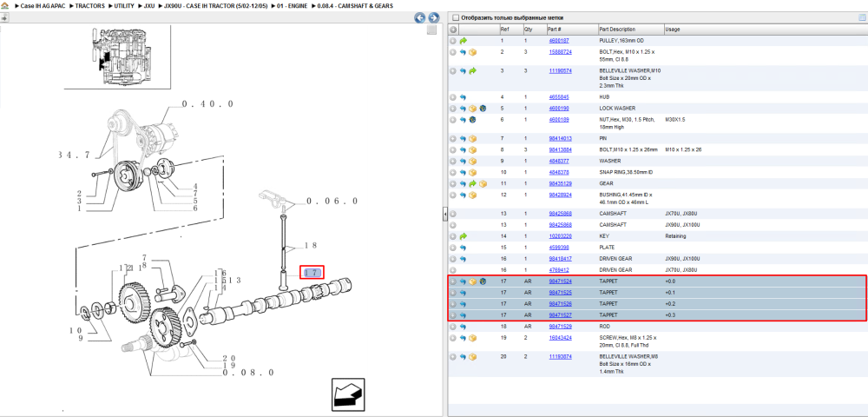
Task: Click callout 17 on the diagram
Action: 312,273
